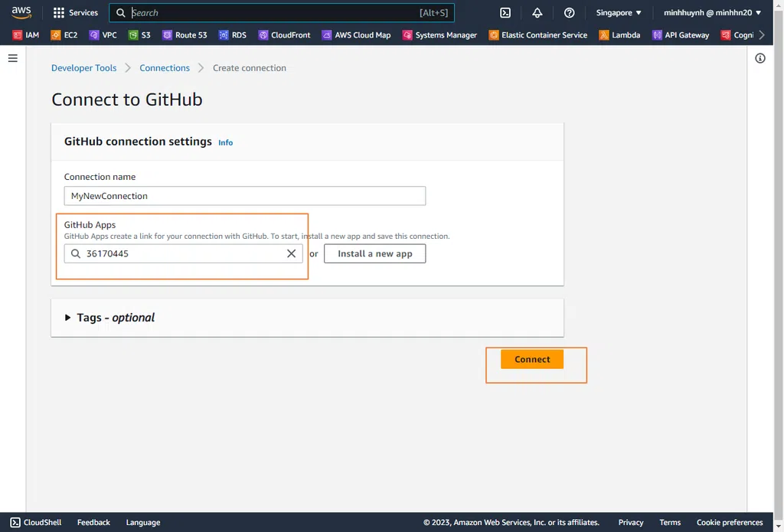784x532 pixels.
Task: Open the help question mark icon
Action: click(x=569, y=13)
